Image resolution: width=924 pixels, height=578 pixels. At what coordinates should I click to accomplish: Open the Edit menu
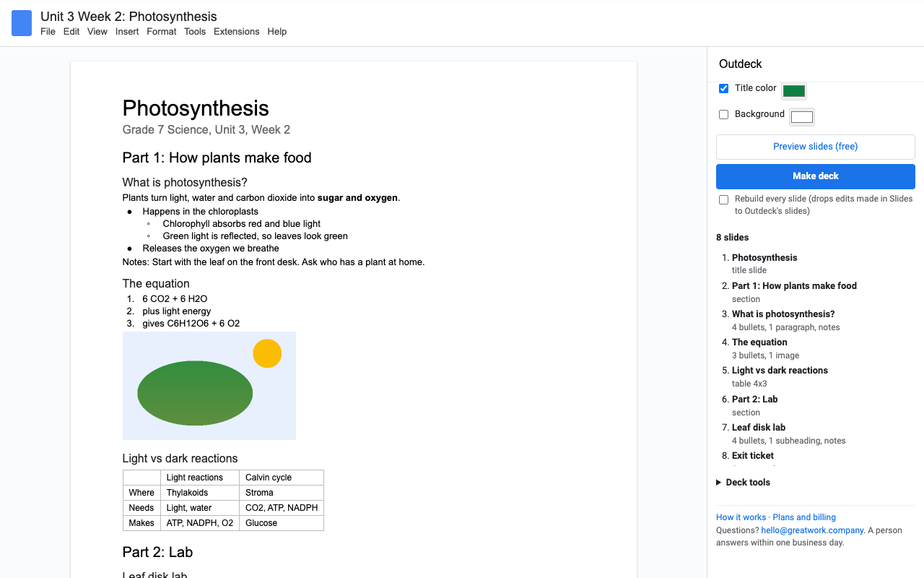point(71,32)
